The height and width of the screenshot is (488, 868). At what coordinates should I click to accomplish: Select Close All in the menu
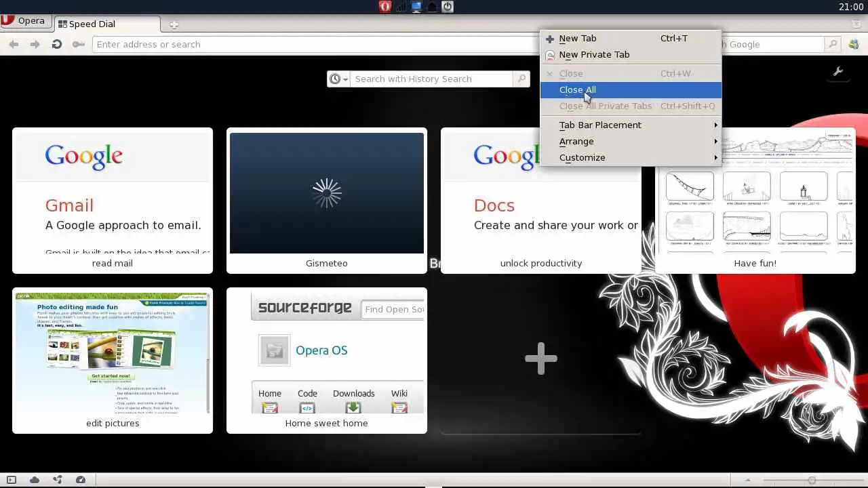click(631, 90)
